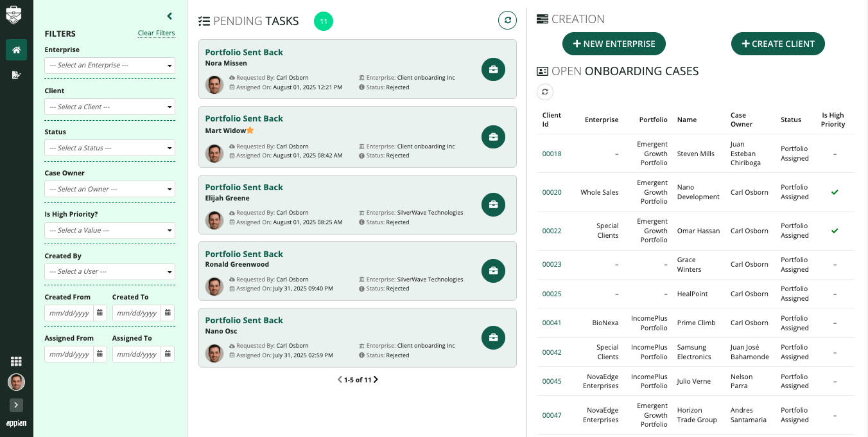Expand the Status filter dropdown
Screen dimensions: 868x437
click(x=110, y=148)
